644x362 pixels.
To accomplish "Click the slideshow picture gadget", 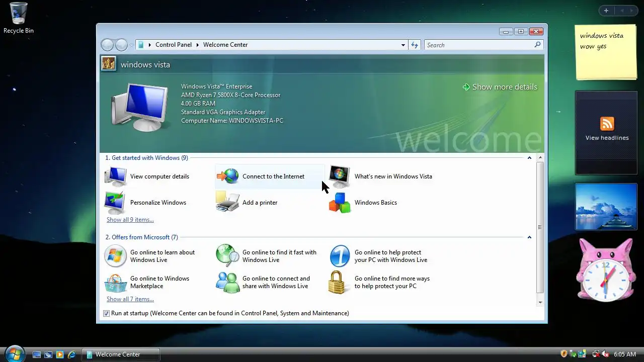I will click(606, 206).
